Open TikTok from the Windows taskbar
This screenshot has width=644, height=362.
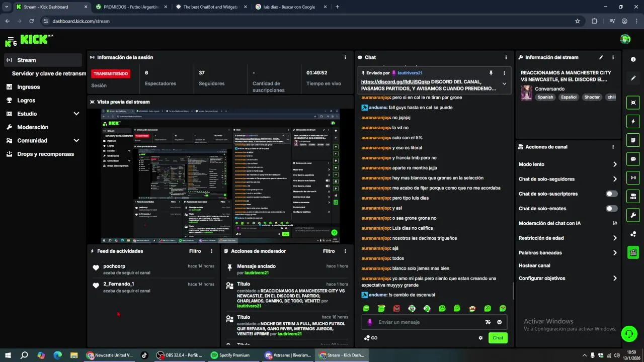coord(144,355)
